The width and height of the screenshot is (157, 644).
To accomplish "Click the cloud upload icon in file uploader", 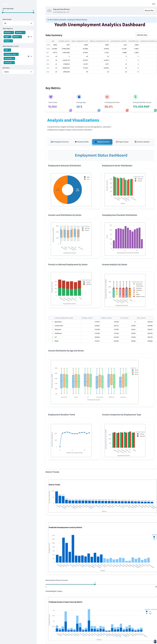I will [49, 10].
